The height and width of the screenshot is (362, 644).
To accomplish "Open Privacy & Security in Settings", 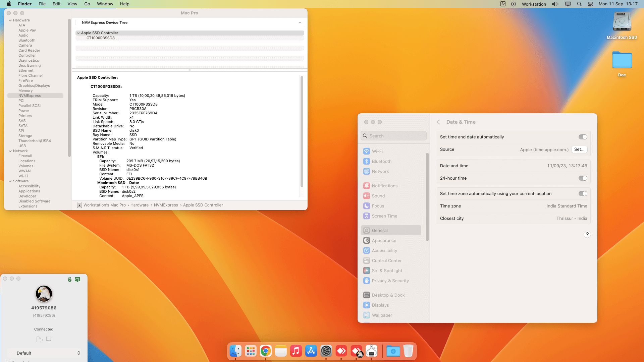I will [391, 281].
